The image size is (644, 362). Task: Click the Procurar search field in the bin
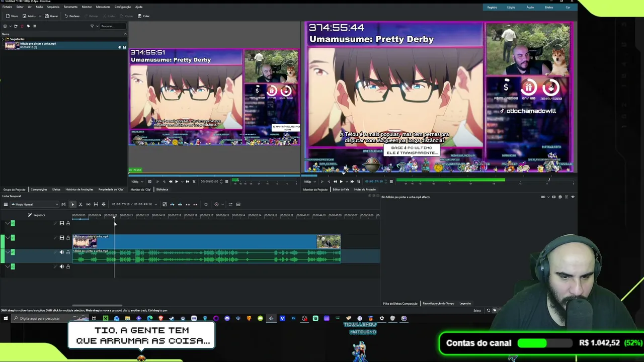point(113,26)
